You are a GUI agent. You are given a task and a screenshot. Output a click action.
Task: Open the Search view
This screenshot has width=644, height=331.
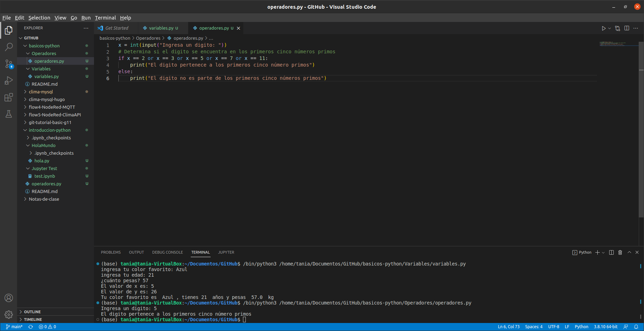[9, 47]
